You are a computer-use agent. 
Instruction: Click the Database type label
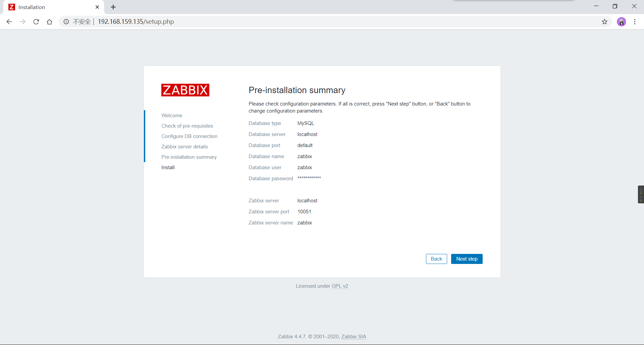(x=265, y=123)
